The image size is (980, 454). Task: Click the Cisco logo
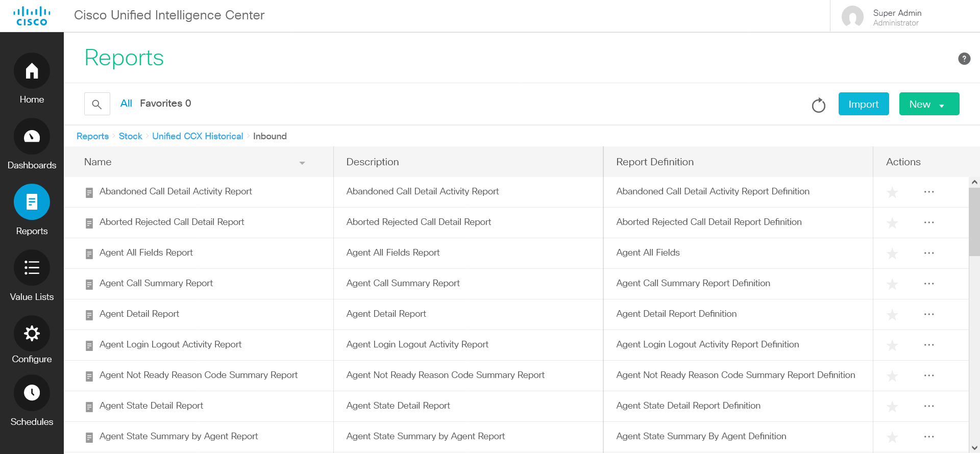pos(32,16)
